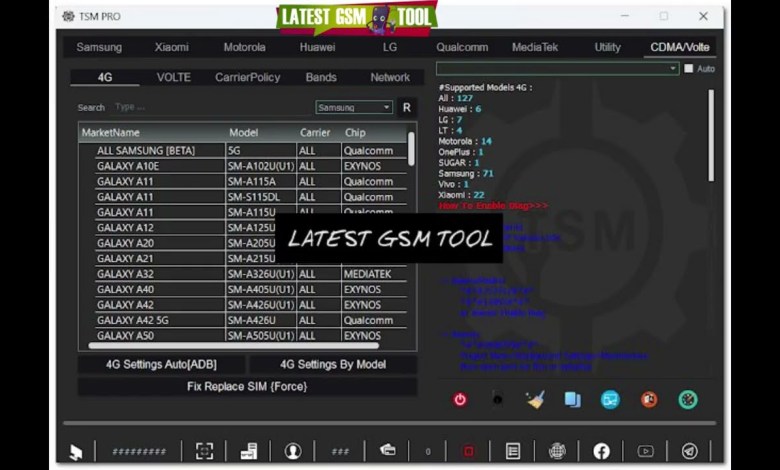Click the blue copy windows icon
Image resolution: width=780 pixels, height=470 pixels.
(x=572, y=400)
